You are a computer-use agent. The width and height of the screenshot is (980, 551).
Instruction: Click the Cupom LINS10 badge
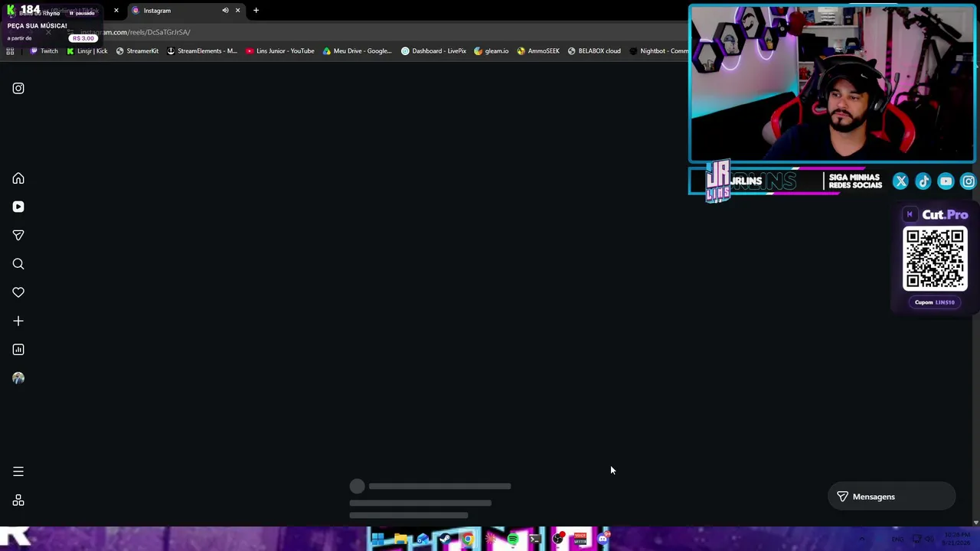(935, 302)
